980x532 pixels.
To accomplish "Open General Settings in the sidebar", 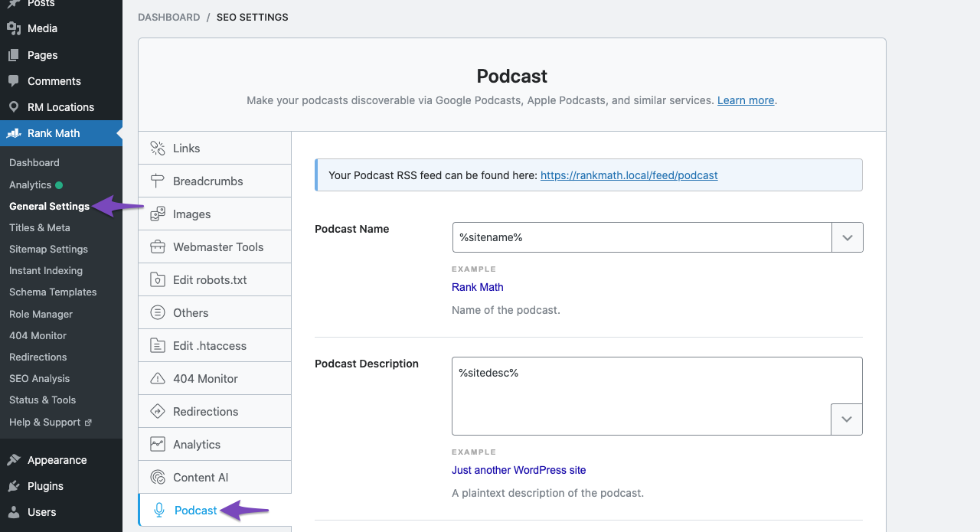I will (x=49, y=206).
